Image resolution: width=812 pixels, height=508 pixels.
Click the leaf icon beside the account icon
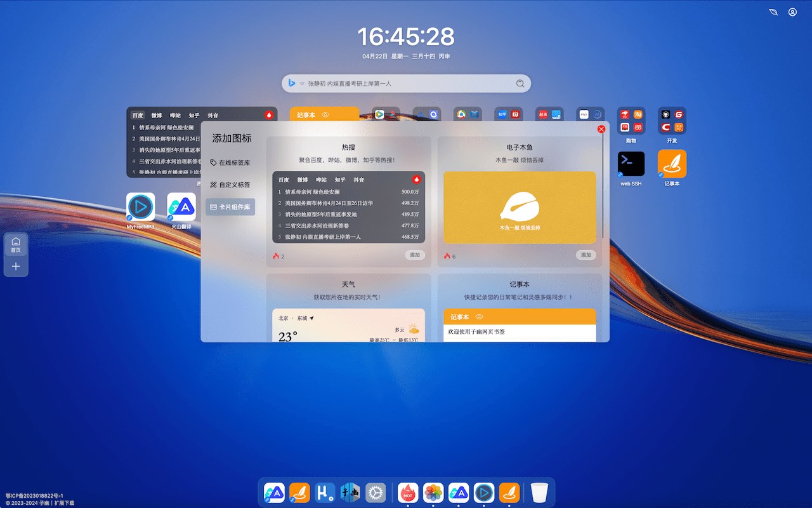pos(773,12)
